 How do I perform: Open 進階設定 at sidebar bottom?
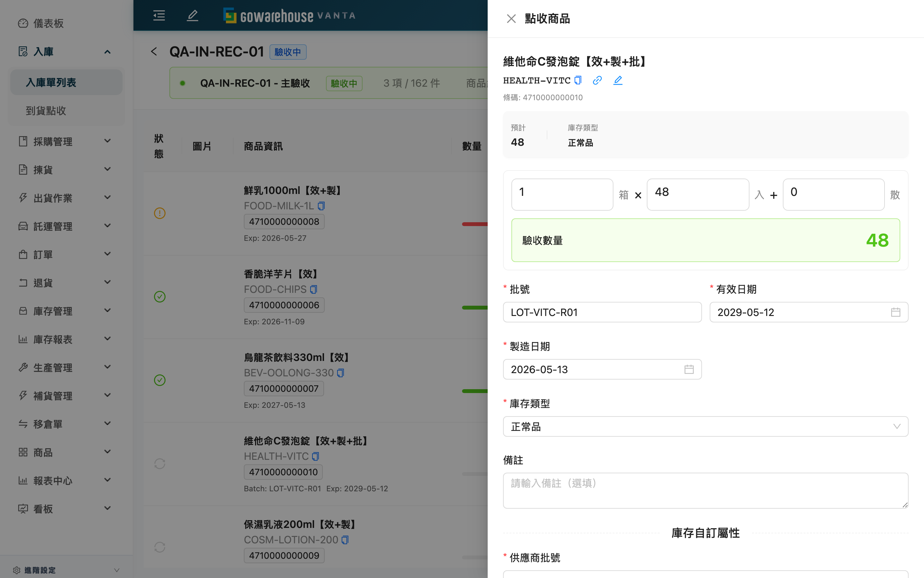[66, 570]
